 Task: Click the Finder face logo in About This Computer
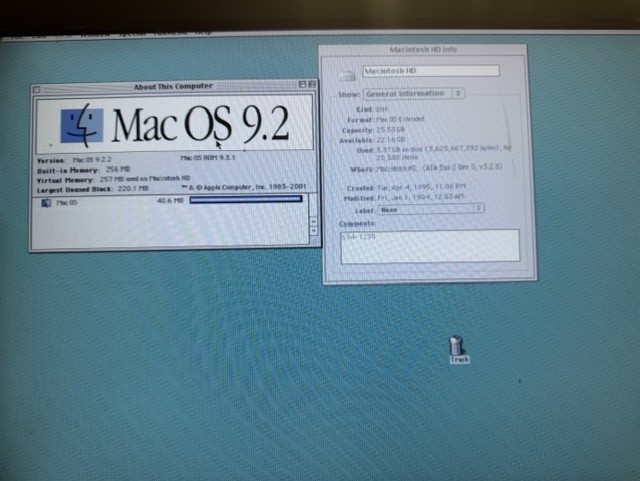point(82,125)
